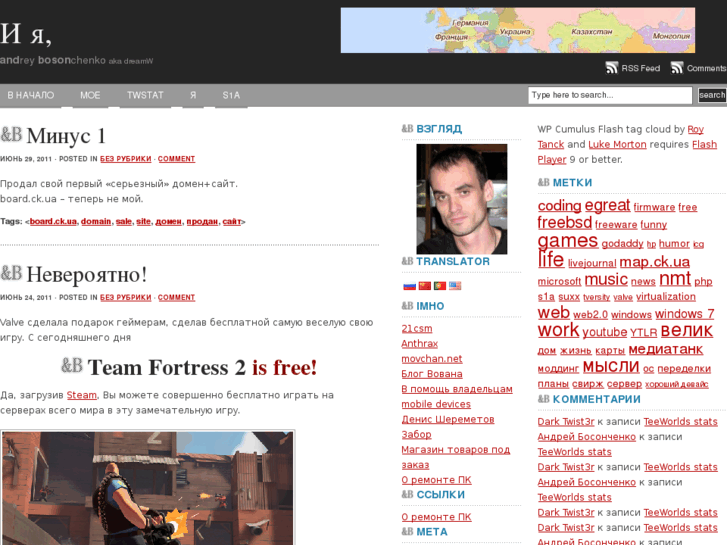Open the МОЕ navigation item
Viewport: 727px width, 545px height.
point(90,95)
